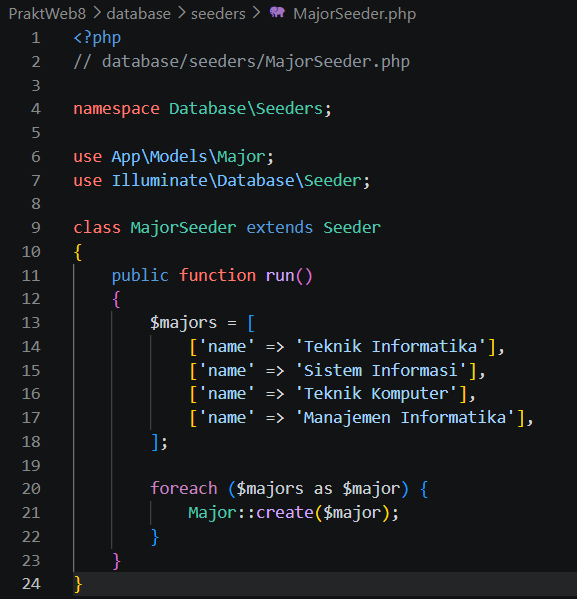The image size is (577, 599).
Task: Click the 'Manajemen Informatika' string
Action: [405, 418]
